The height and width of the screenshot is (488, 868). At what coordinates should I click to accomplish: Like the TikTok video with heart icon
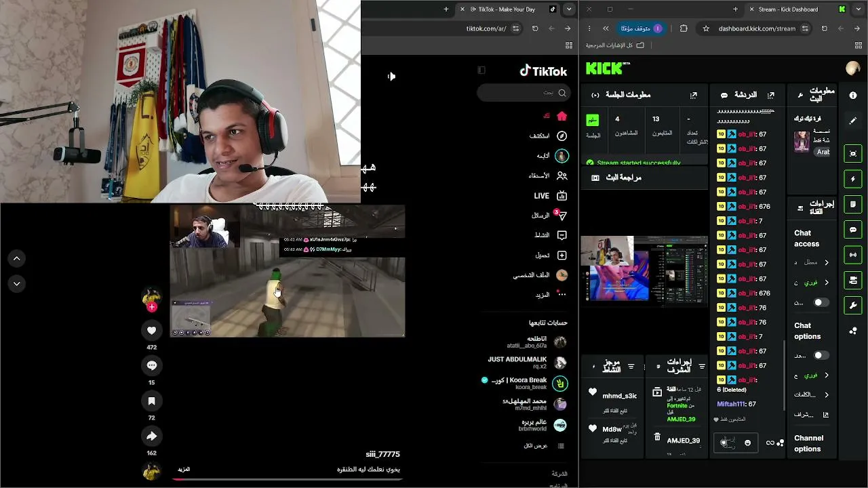(x=152, y=331)
